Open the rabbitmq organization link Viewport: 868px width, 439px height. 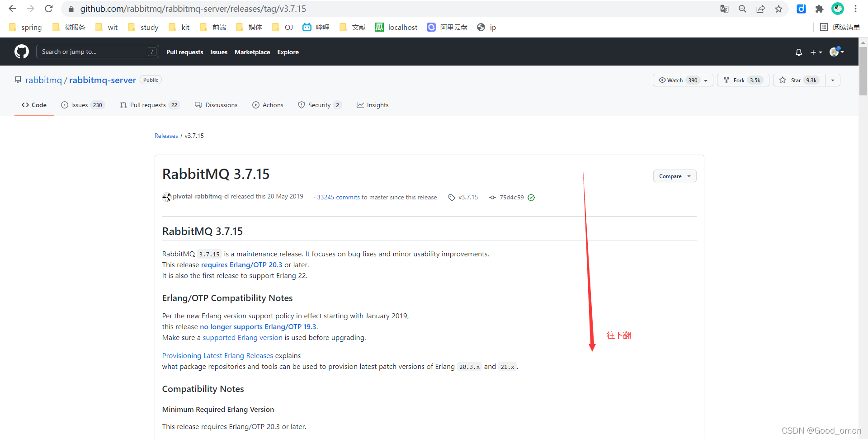click(x=43, y=80)
